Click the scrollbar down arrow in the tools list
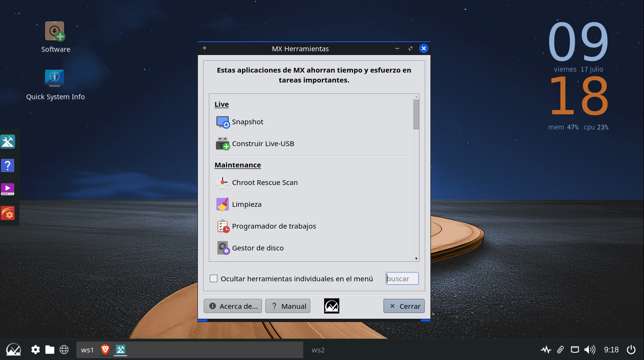This screenshot has height=360, width=644. pyautogui.click(x=416, y=258)
